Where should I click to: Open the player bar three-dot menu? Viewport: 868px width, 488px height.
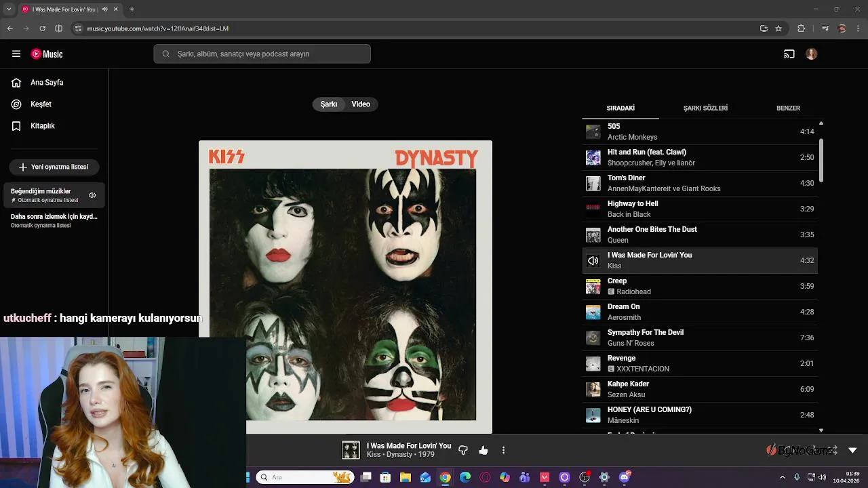pyautogui.click(x=503, y=450)
